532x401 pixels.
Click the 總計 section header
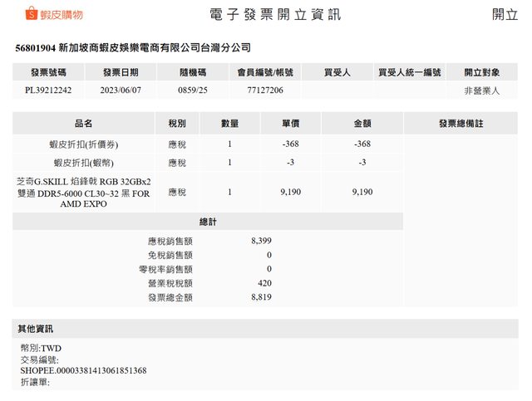coord(208,223)
